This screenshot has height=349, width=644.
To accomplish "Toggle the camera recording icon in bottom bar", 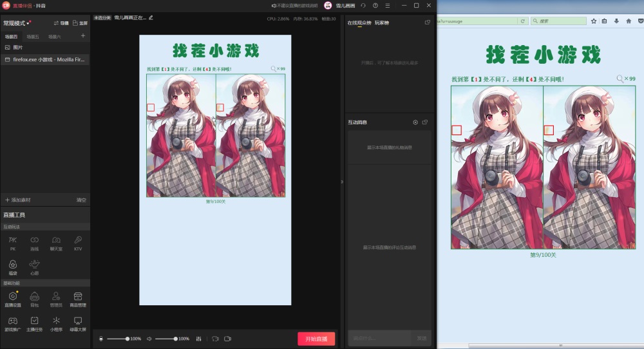I will pos(227,339).
